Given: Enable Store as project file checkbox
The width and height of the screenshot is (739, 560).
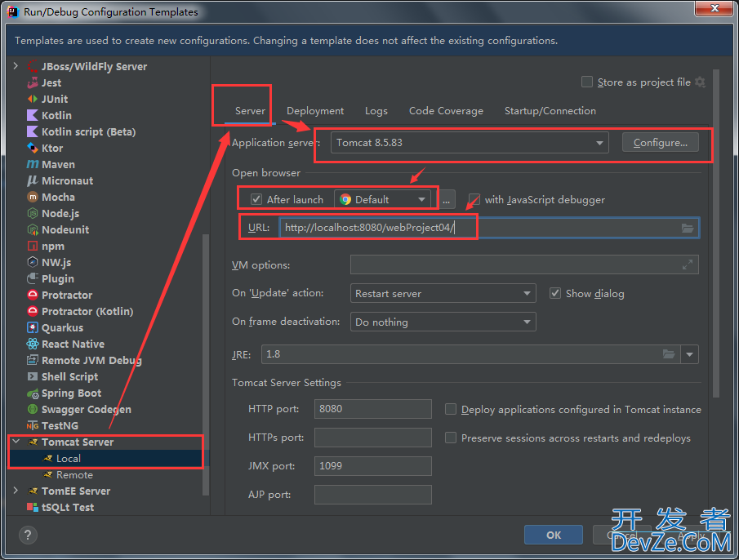Looking at the screenshot, I should click(x=587, y=82).
